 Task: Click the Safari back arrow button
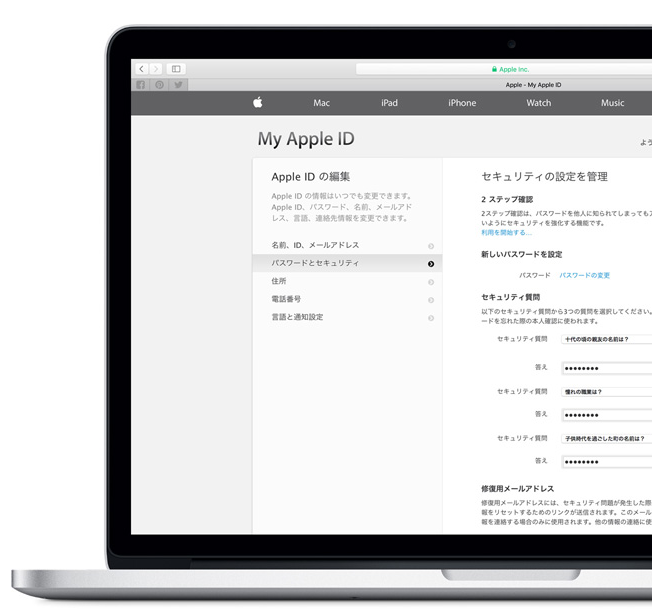pos(142,69)
